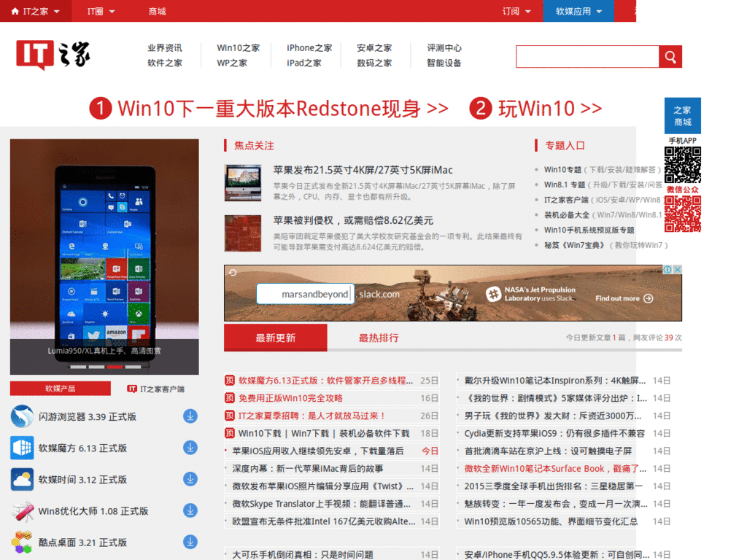Open the red chip article thumbnail
This screenshot has width=747, height=560.
click(x=243, y=233)
